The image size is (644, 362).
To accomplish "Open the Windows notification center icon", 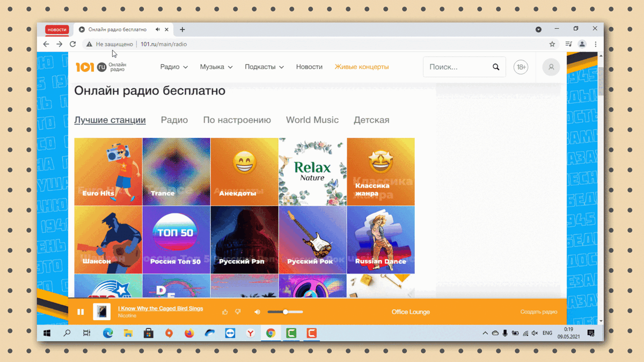I will [591, 333].
